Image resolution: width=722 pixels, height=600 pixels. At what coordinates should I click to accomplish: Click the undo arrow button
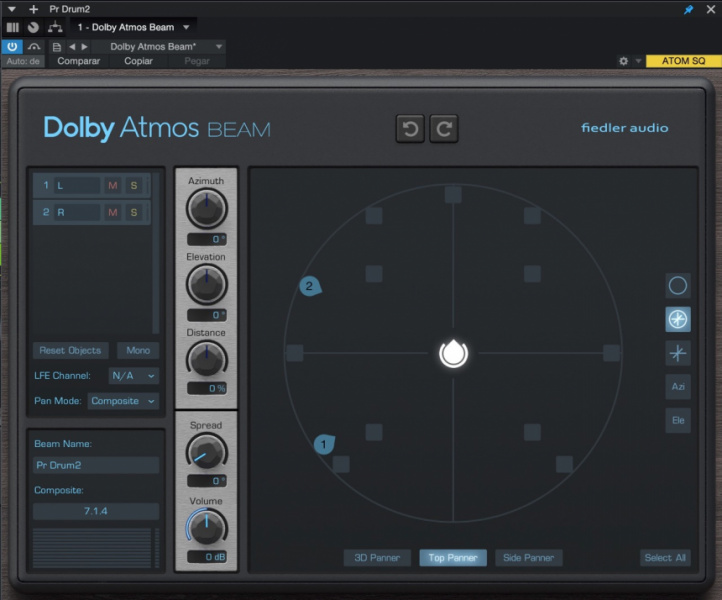click(x=410, y=128)
